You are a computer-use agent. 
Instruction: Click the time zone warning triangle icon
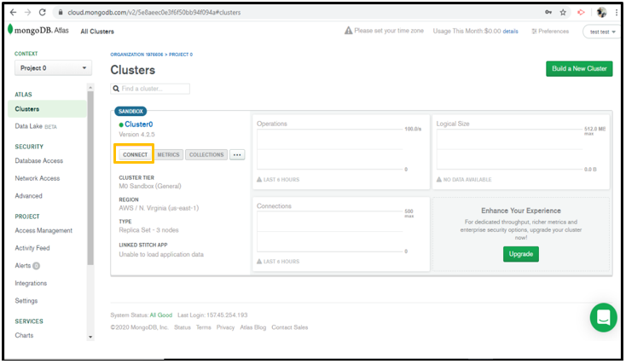point(348,31)
